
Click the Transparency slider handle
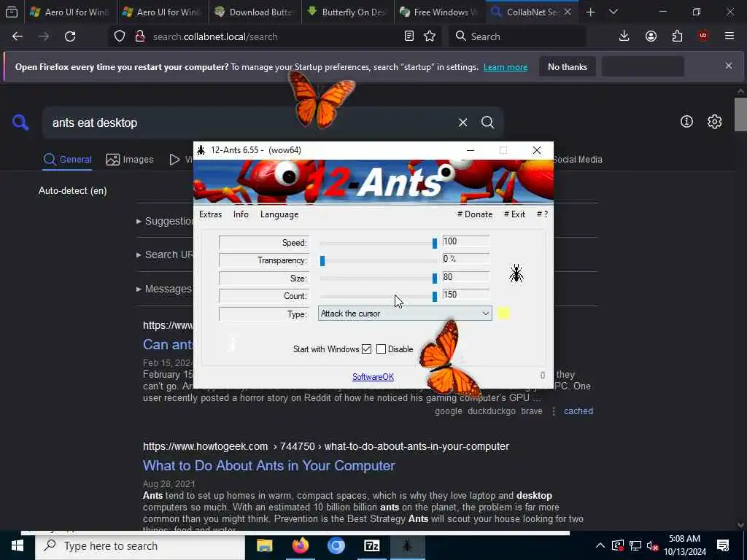[322, 261]
